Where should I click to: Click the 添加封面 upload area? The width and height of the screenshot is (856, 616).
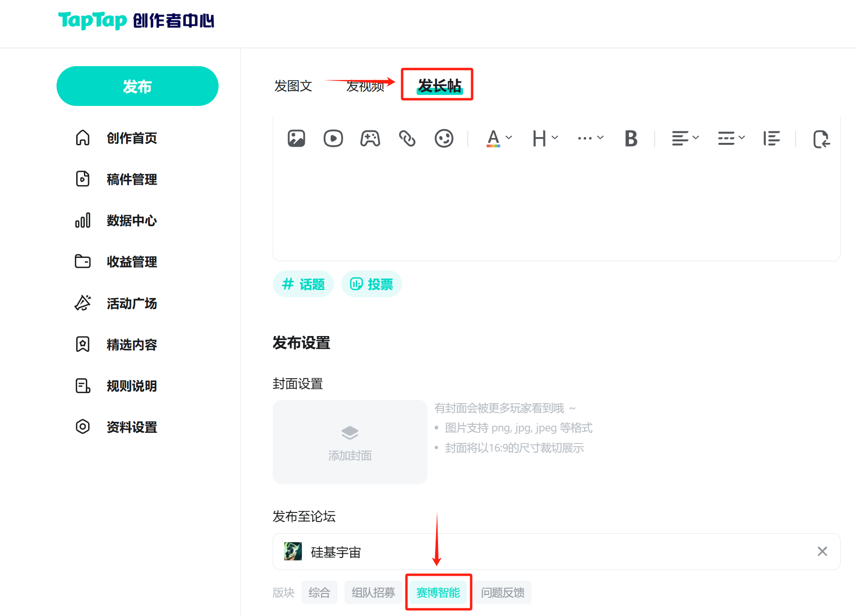tap(350, 442)
